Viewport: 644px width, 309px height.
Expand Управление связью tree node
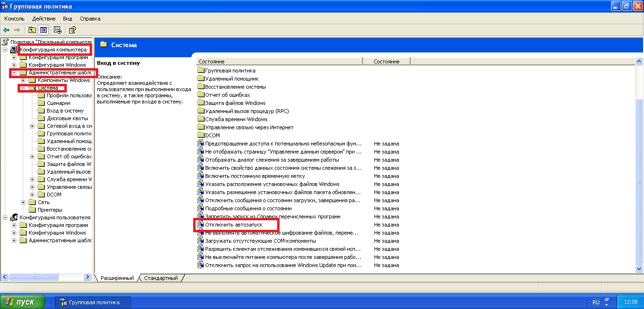tap(32, 187)
